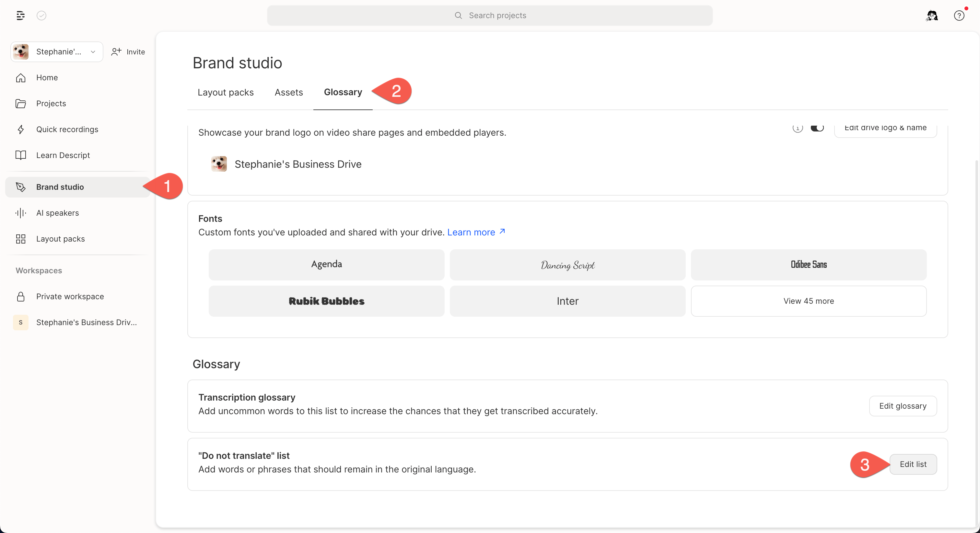Screen dimensions: 980x533
Task: Toggle the brand logo showcase switch
Action: (817, 128)
